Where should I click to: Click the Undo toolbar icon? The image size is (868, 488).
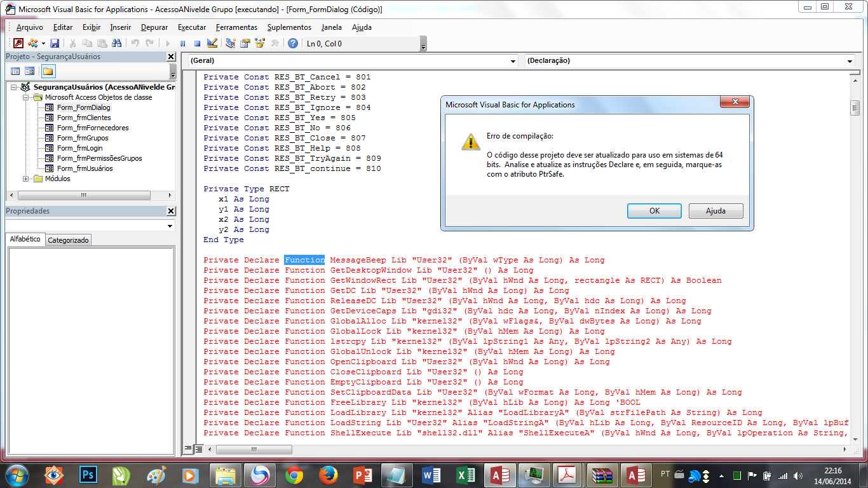pyautogui.click(x=135, y=43)
